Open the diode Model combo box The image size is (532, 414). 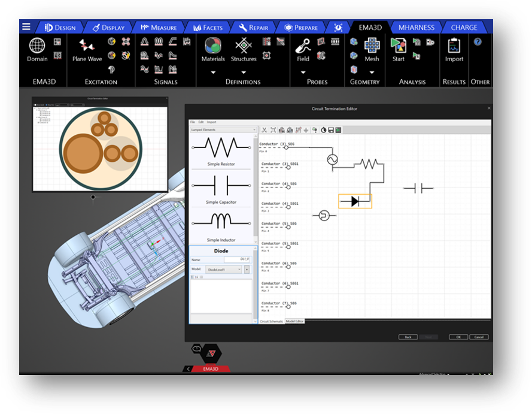(x=224, y=270)
